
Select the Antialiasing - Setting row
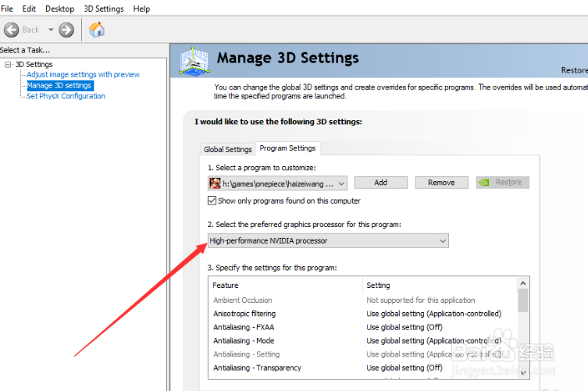tap(363, 354)
